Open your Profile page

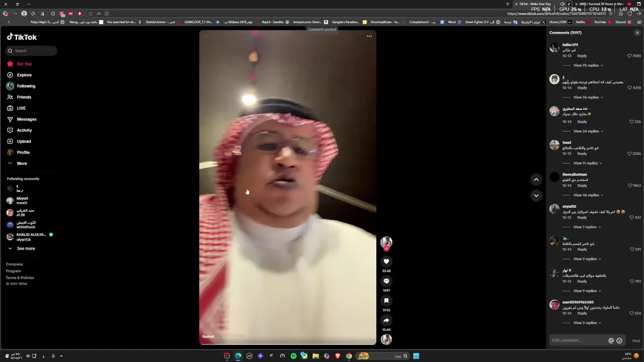pos(19,152)
